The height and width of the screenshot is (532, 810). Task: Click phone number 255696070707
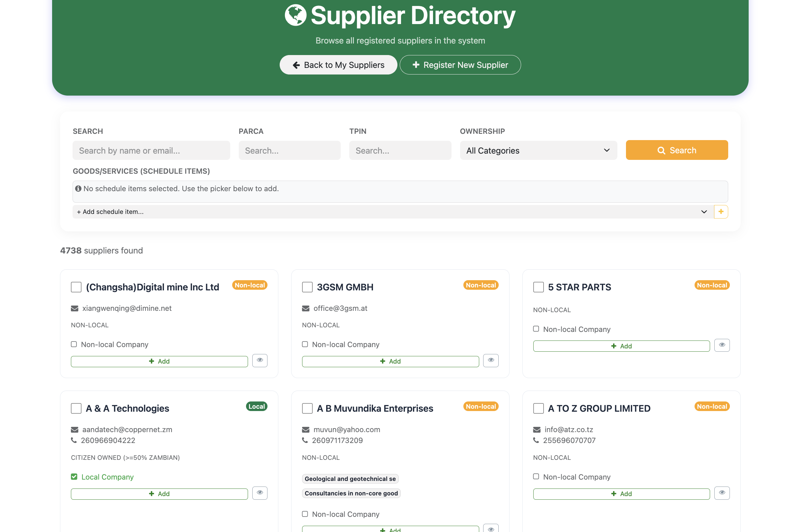tap(569, 440)
